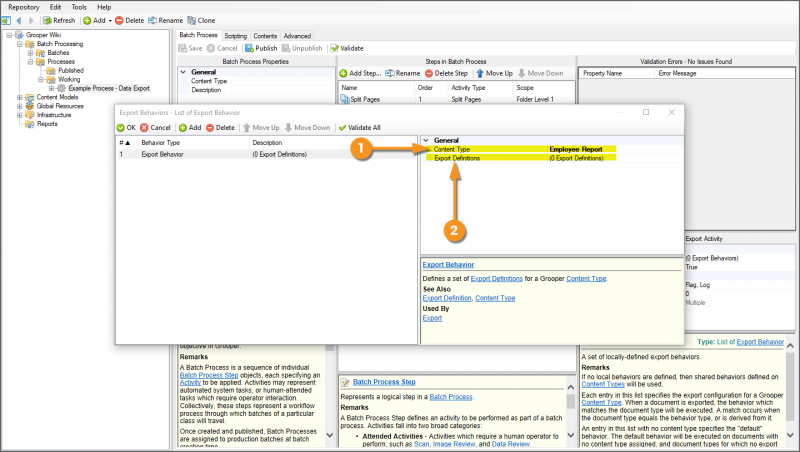Click the red Delete icon in main toolbar
Image resolution: width=800 pixels, height=452 pixels.
pos(119,20)
